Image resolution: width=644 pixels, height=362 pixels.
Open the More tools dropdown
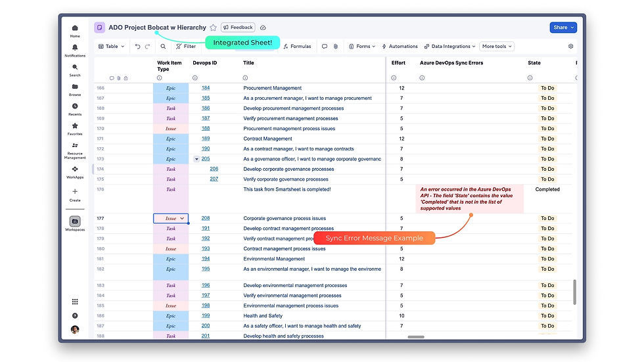[497, 47]
